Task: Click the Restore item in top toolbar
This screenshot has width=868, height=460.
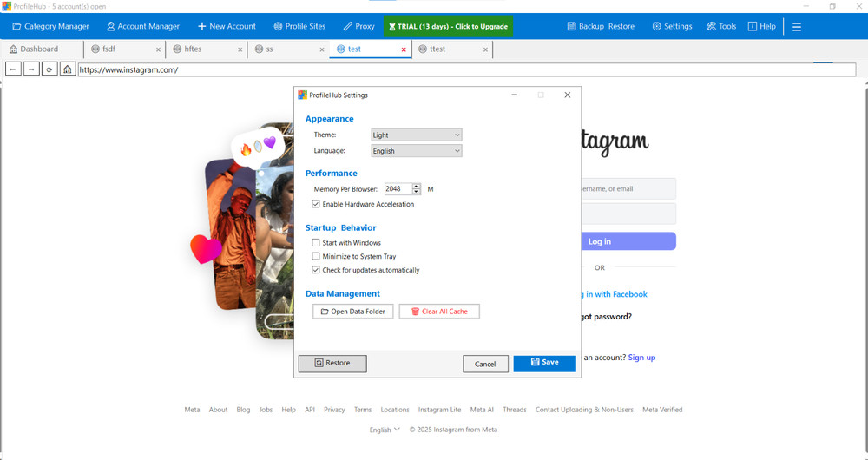Action: 621,26
